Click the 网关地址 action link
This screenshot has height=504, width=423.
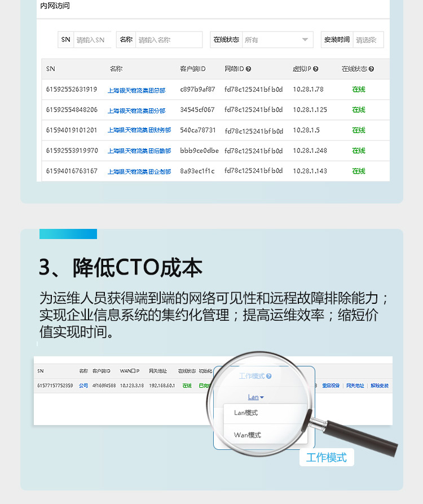tap(355, 386)
